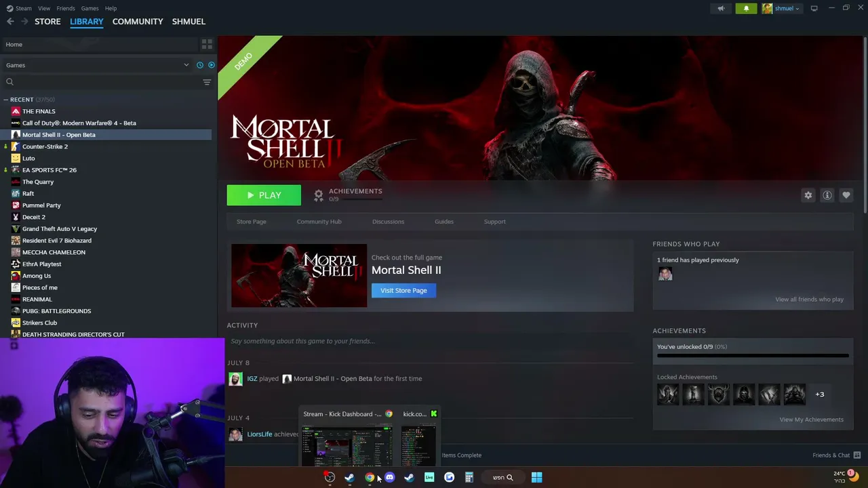Open game settings gear icon
This screenshot has height=488, width=868.
(x=808, y=195)
